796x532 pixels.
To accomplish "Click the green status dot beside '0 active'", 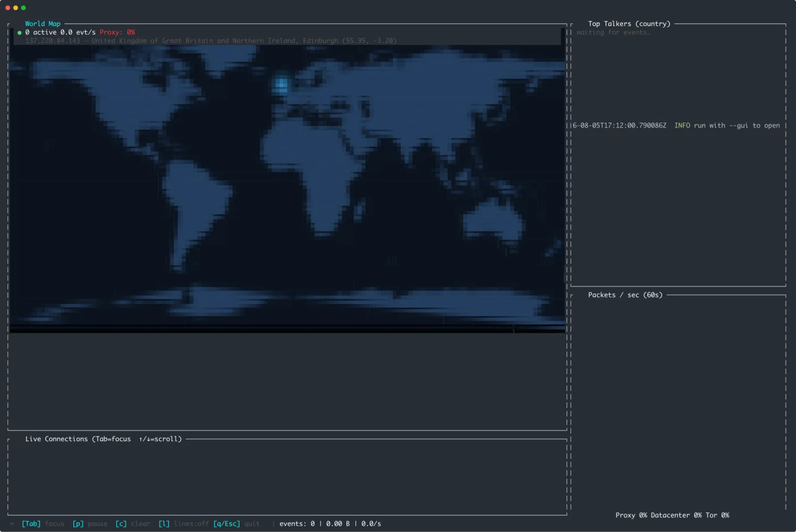I will pos(19,33).
